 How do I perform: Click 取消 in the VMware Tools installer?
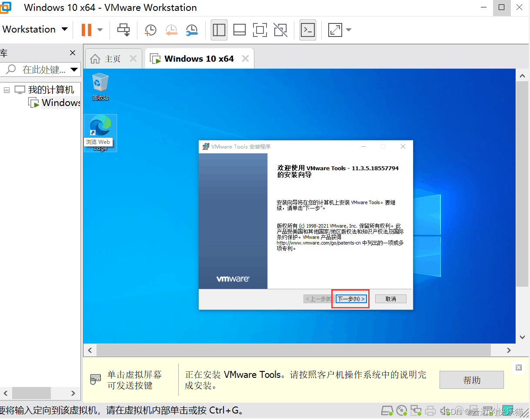(x=390, y=299)
